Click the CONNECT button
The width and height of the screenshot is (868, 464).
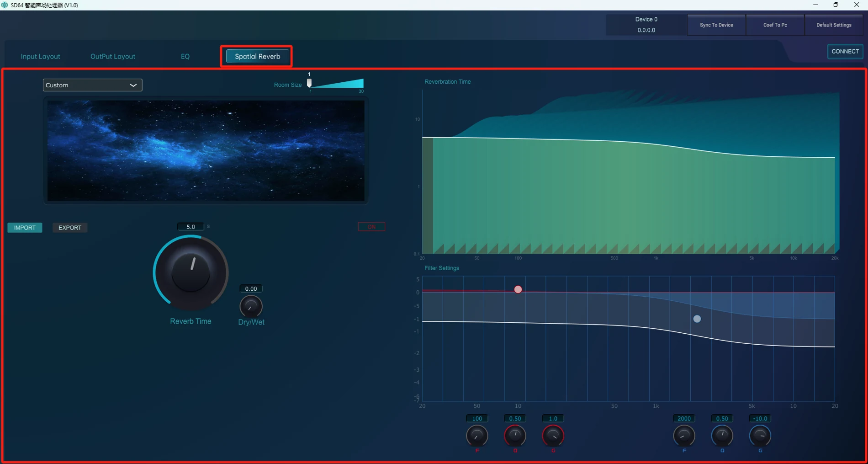click(845, 51)
